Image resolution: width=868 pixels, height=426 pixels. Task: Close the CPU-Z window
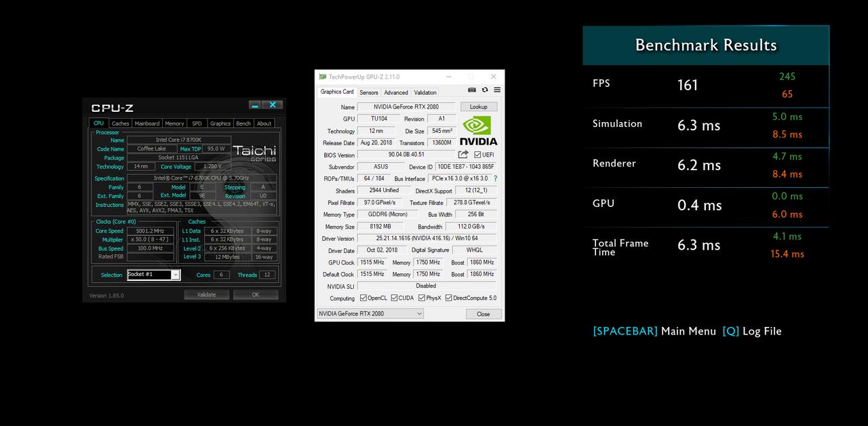click(273, 104)
